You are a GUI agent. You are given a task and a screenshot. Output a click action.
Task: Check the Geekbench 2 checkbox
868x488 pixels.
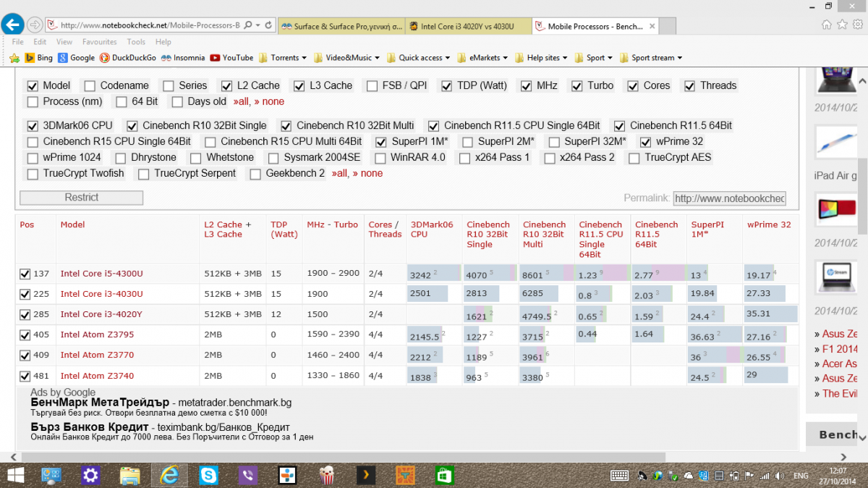(255, 174)
